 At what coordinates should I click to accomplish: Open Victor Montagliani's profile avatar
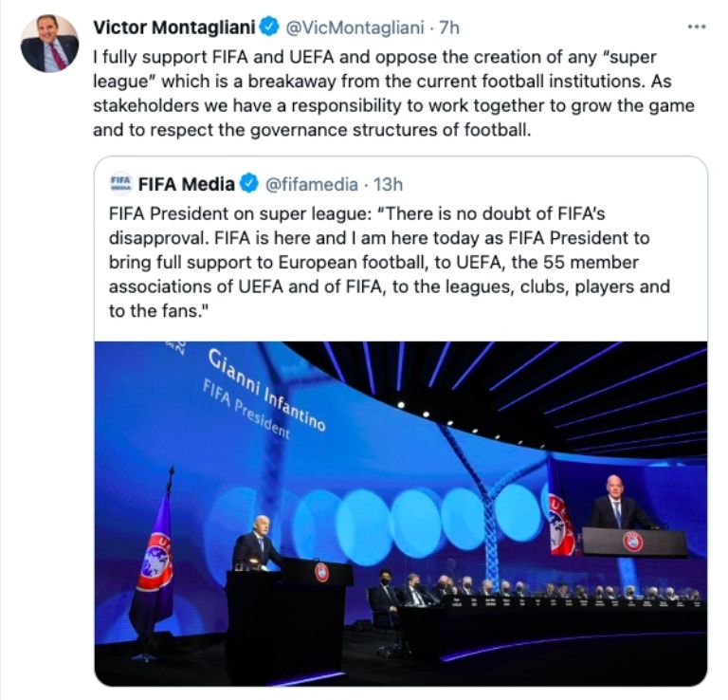tap(49, 44)
